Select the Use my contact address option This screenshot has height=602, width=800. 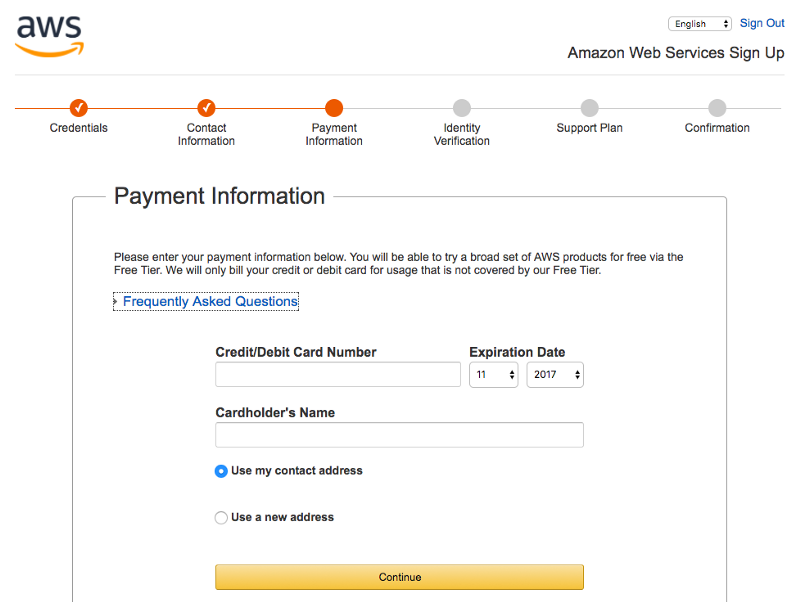click(x=221, y=471)
